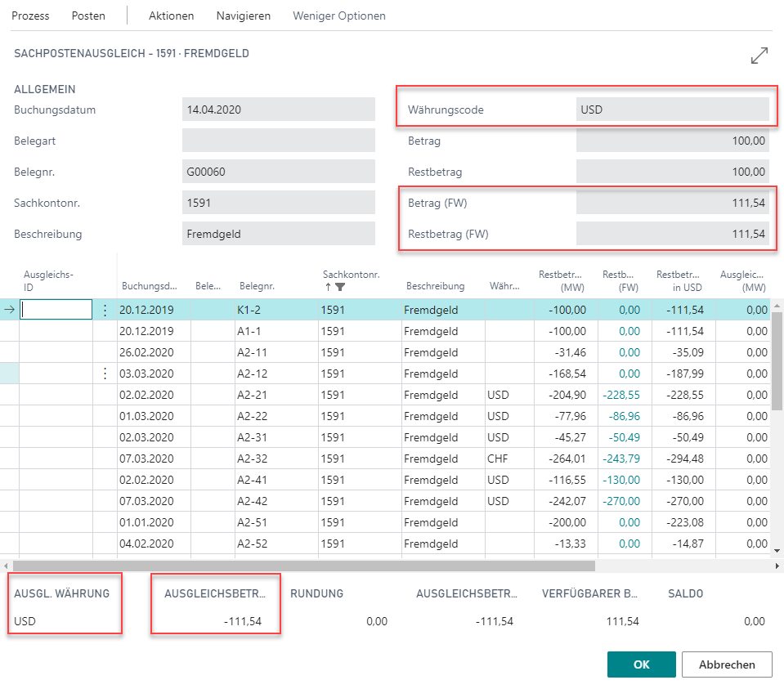Click the Restbetrag field showing 100,00
The height and width of the screenshot is (689, 784).
coord(673,172)
